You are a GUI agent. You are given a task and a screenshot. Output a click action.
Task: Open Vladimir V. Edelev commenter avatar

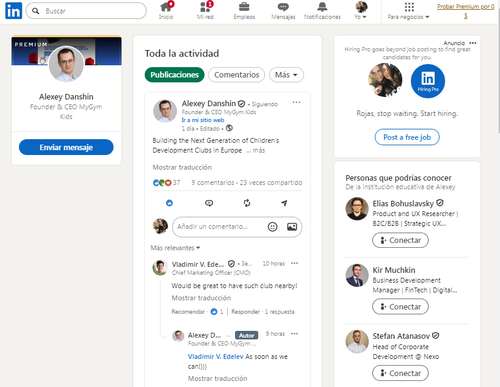(160, 267)
